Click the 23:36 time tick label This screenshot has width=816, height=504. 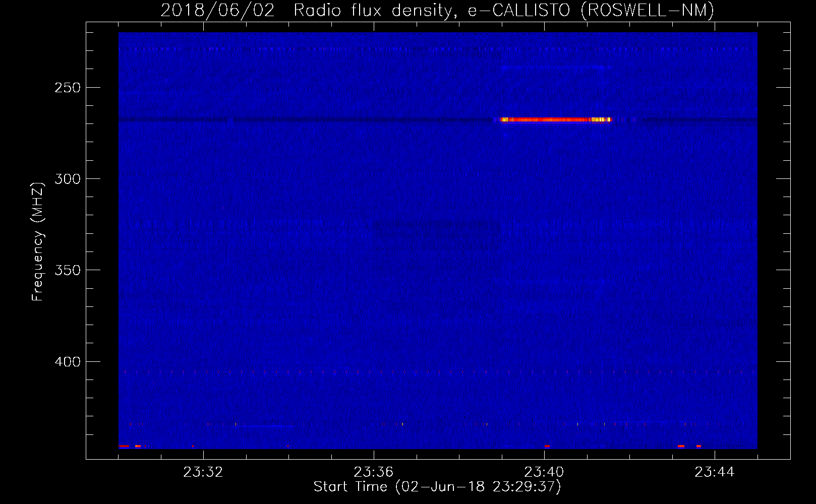374,472
